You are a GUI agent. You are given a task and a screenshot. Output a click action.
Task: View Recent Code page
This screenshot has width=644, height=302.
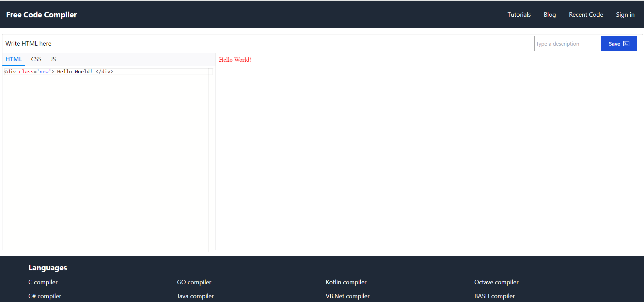coord(586,15)
